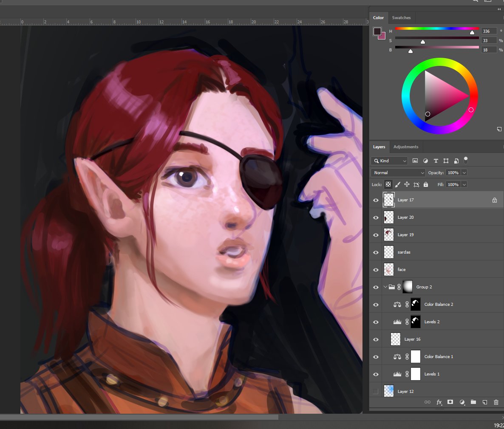Filter layers by smart objects icon
The height and width of the screenshot is (429, 504).
pyautogui.click(x=456, y=161)
